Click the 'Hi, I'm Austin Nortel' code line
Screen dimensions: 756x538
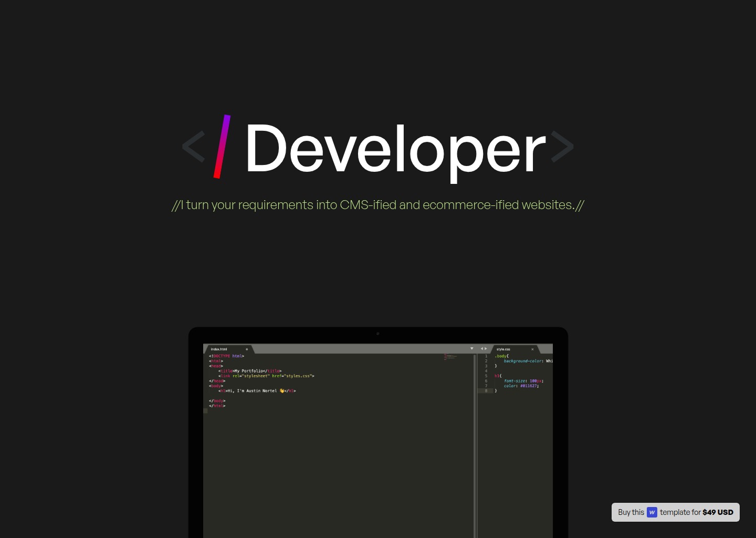pyautogui.click(x=257, y=391)
